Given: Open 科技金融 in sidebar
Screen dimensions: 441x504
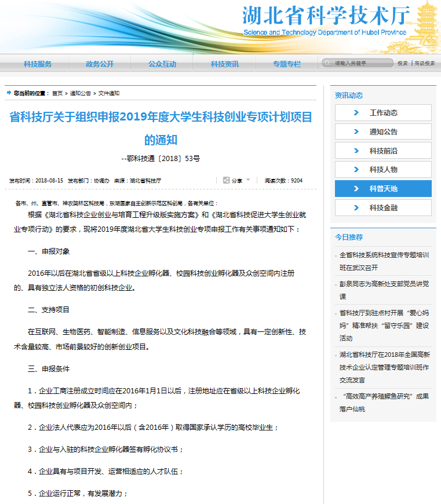Looking at the screenshot, I should 383,207.
